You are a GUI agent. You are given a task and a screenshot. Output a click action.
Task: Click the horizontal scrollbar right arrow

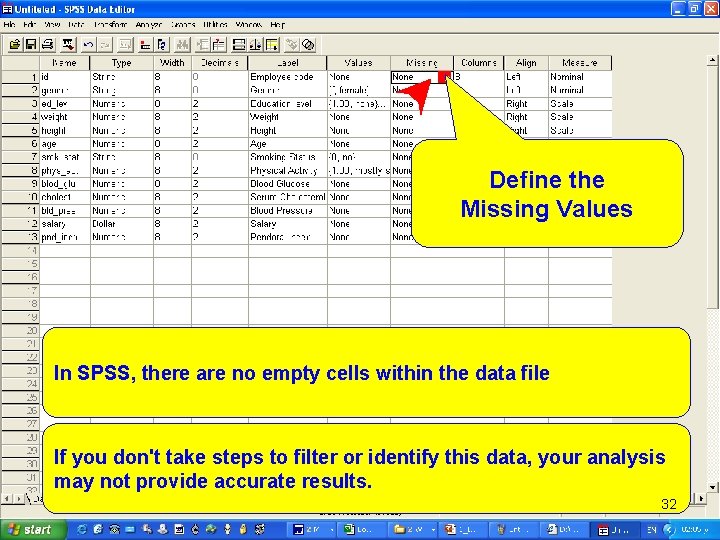pyautogui.click(x=701, y=498)
